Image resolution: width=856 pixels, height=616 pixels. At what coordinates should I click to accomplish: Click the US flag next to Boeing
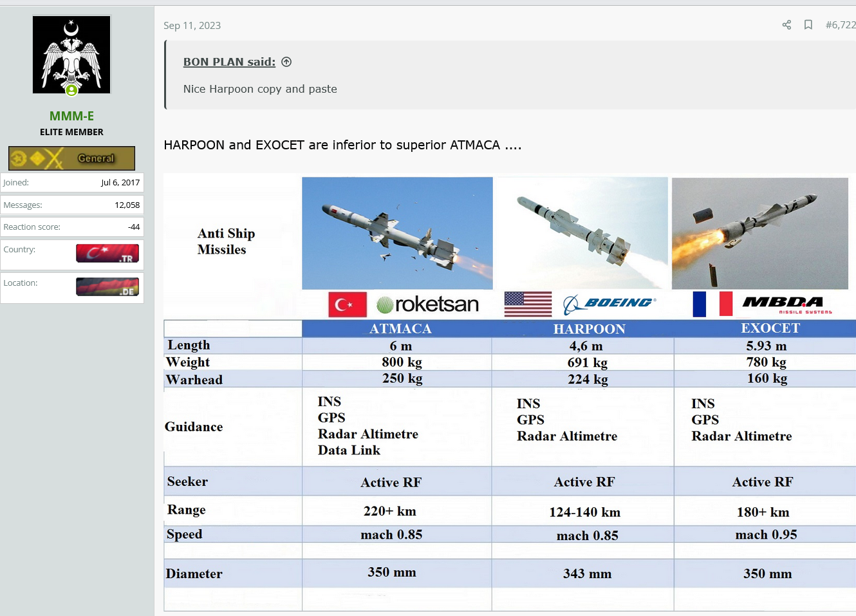tap(528, 304)
